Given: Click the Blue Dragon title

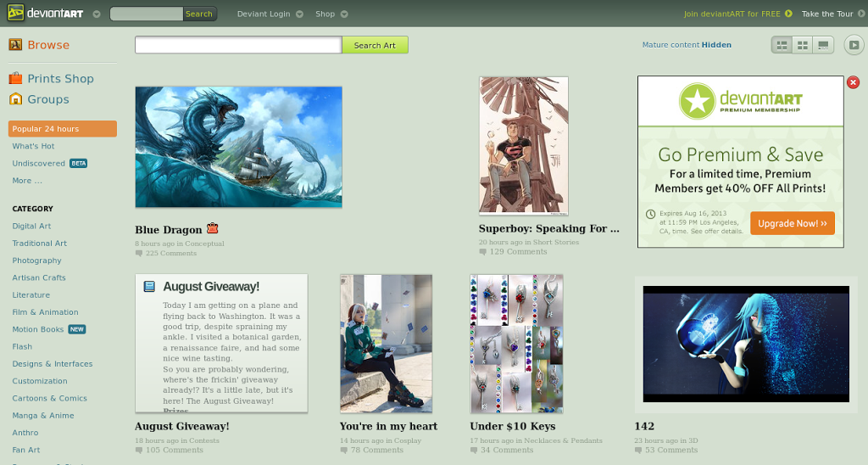Looking at the screenshot, I should 169,229.
